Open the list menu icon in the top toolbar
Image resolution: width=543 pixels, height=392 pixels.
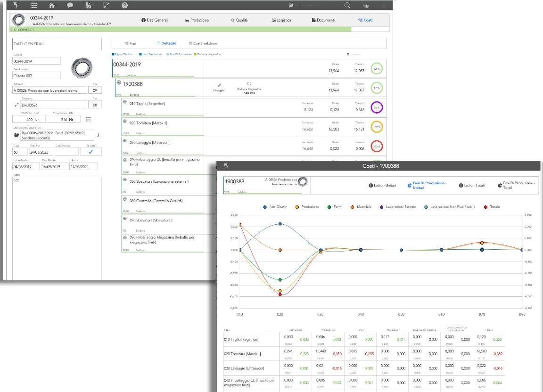(33, 5)
